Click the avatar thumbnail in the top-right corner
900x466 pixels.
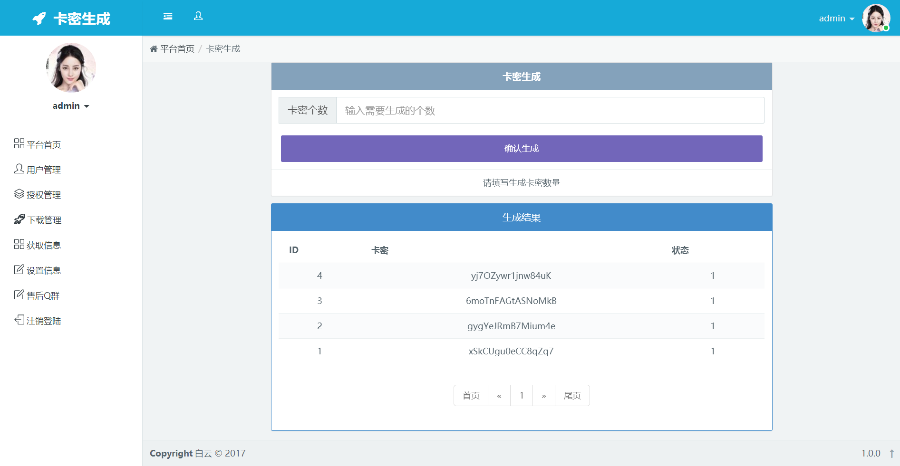click(x=876, y=18)
